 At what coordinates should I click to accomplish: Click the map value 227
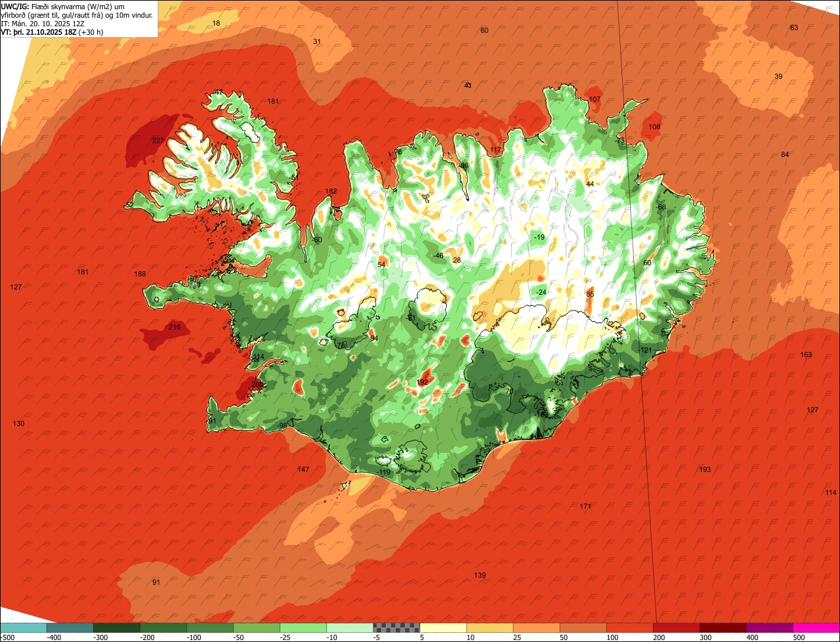click(x=158, y=141)
